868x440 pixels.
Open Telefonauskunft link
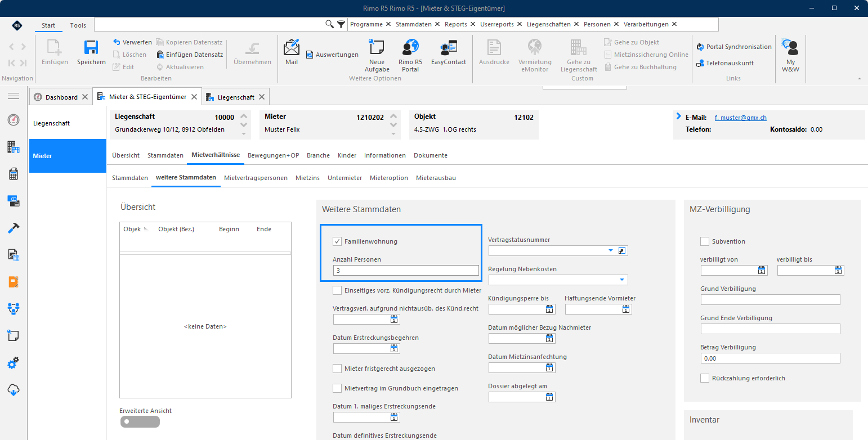(725, 63)
